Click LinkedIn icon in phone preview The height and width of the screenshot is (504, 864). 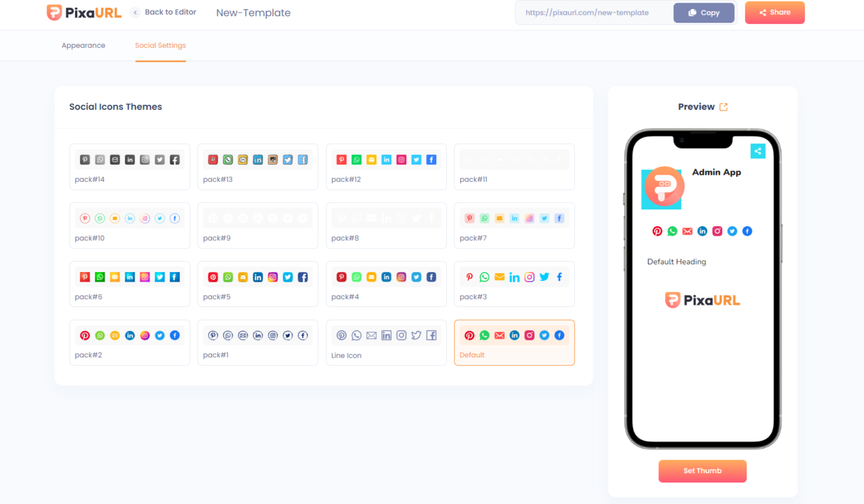coord(702,232)
